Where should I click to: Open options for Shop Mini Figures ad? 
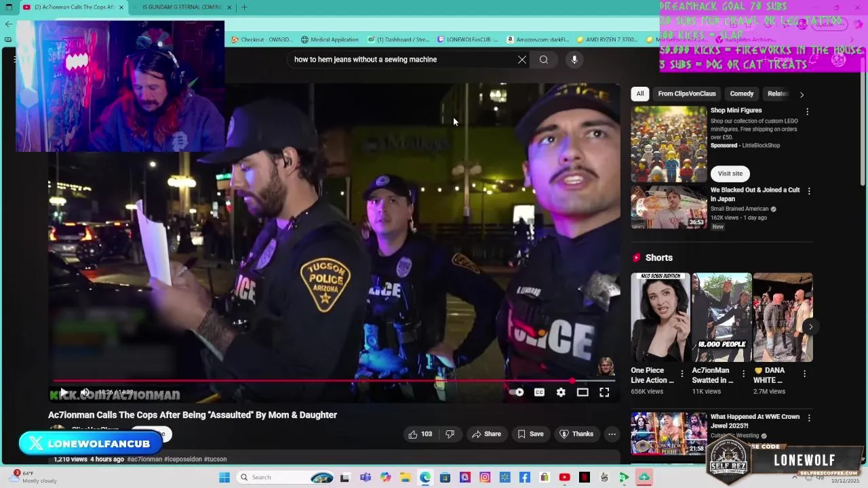tap(807, 112)
